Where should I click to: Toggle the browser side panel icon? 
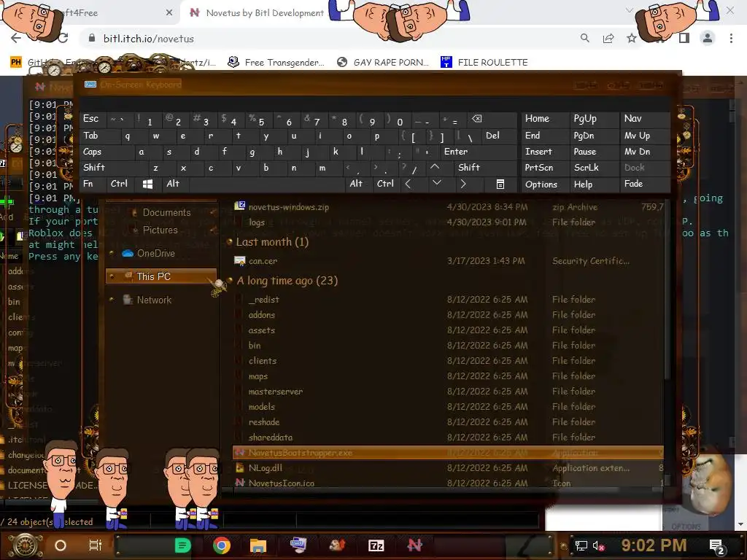684,38
